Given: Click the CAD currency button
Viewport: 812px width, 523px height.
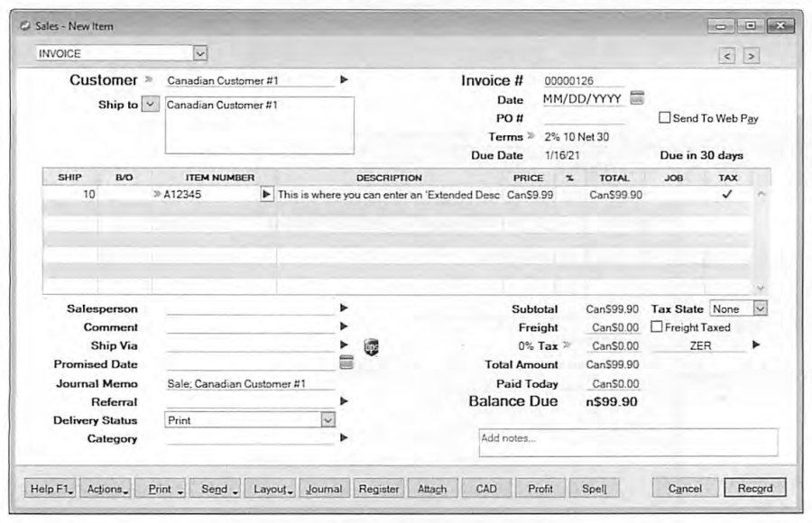Looking at the screenshot, I should tap(487, 489).
